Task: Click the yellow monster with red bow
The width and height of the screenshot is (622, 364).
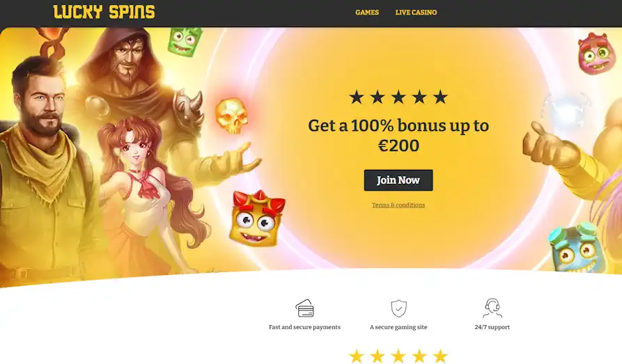Action: coord(257,219)
